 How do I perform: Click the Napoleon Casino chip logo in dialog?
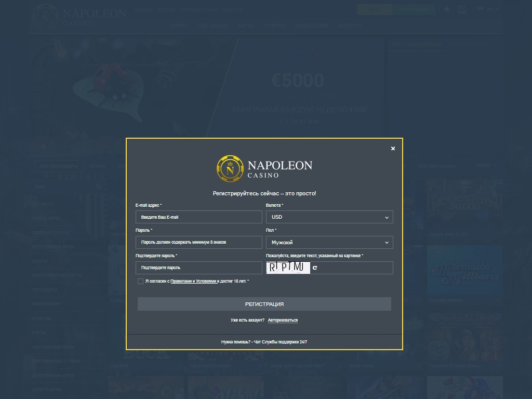[230, 168]
